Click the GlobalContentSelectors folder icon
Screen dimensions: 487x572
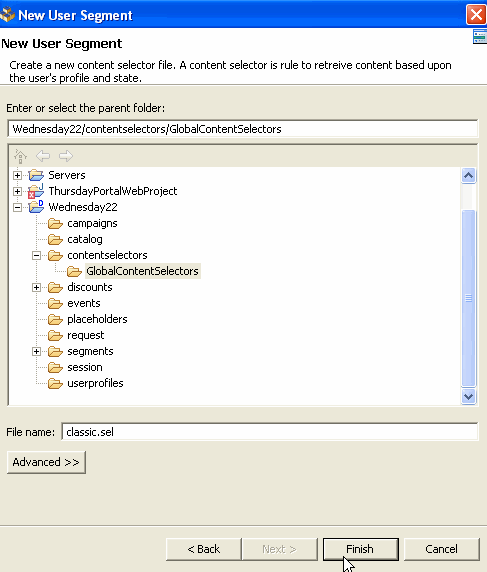coord(74,271)
